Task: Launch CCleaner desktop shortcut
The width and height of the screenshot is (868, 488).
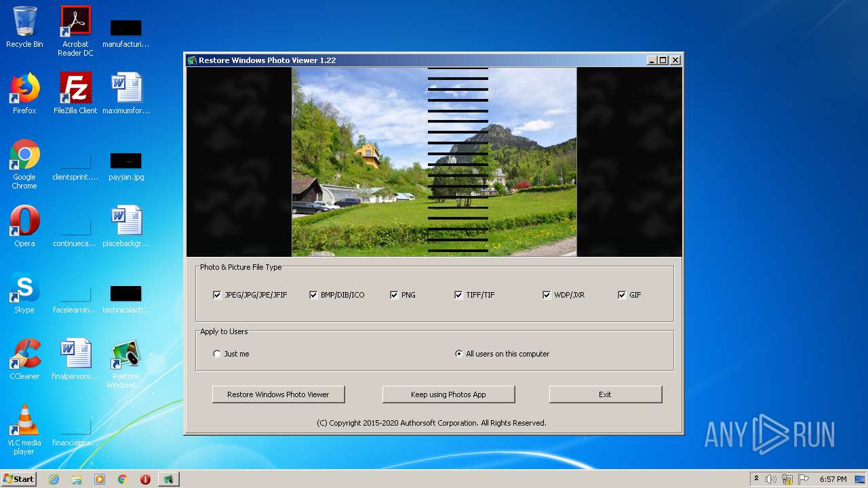Action: pyautogui.click(x=24, y=359)
